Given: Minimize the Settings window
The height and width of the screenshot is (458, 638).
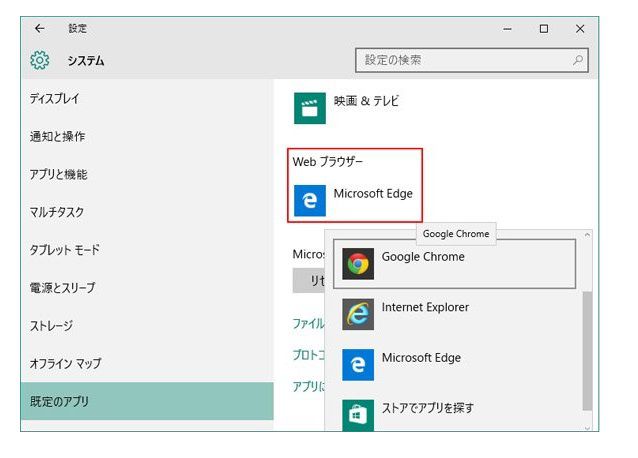Looking at the screenshot, I should 507,29.
